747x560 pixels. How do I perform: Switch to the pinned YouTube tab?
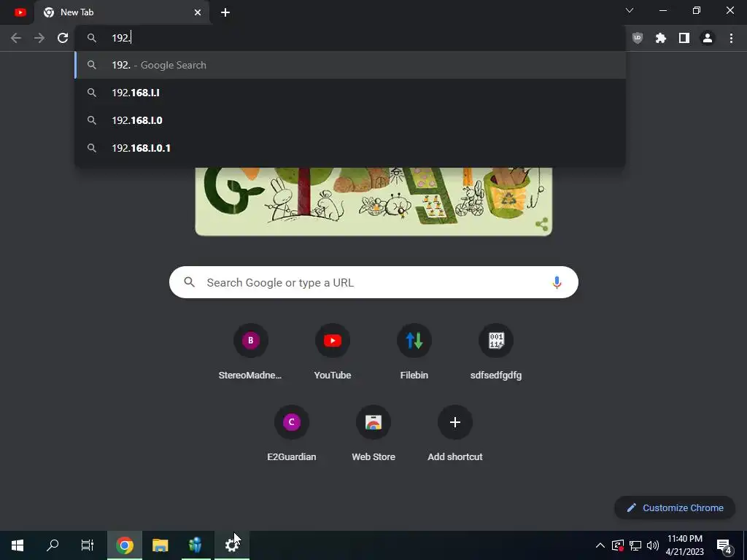[x=20, y=12]
